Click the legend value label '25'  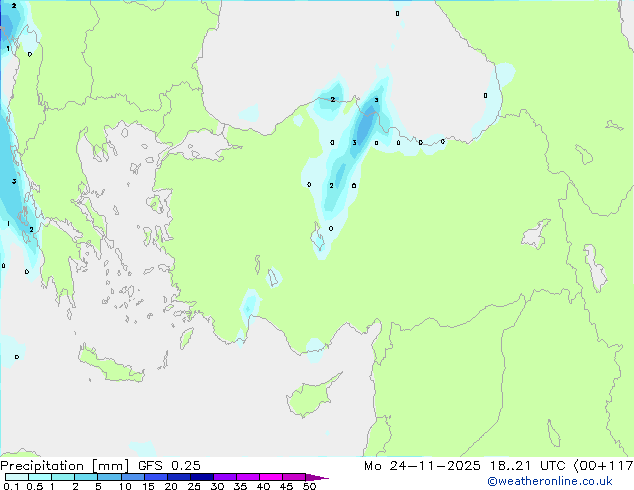tap(194, 486)
